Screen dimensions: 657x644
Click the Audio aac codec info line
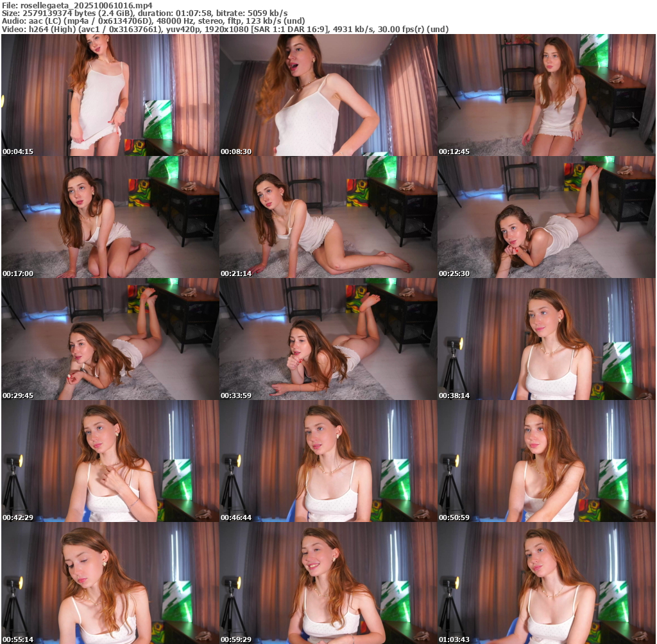153,21
